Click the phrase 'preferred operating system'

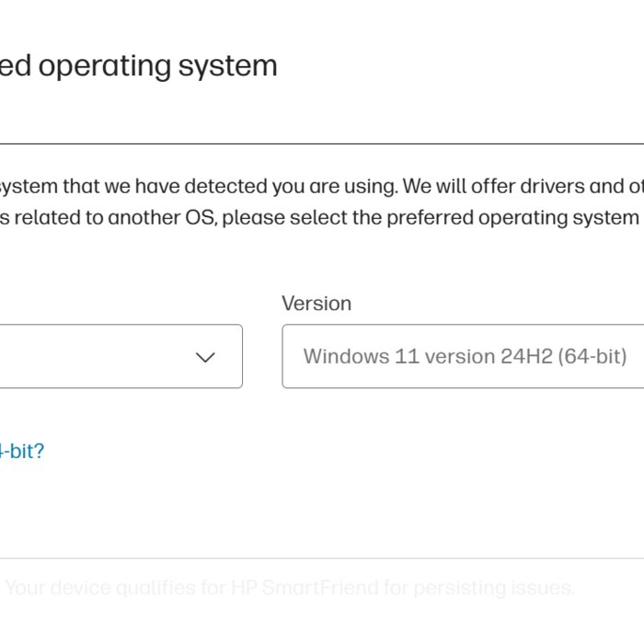pos(512,218)
